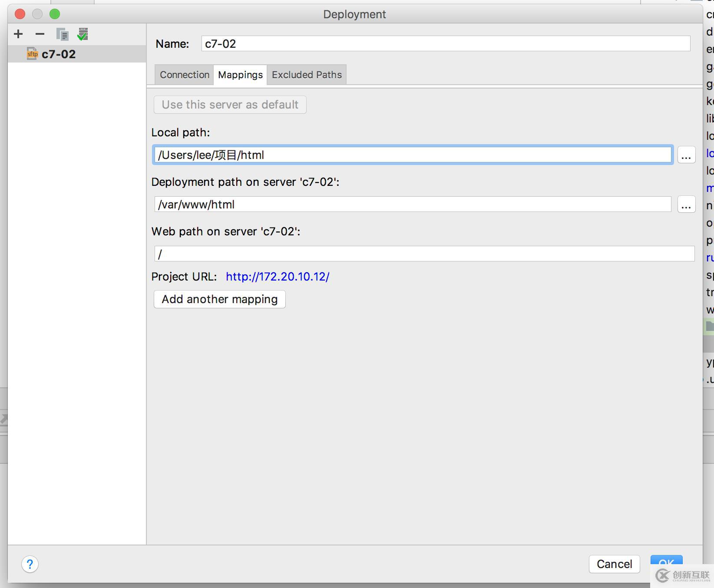Select c7-02 server in the list
Image resolution: width=714 pixels, height=588 pixels.
(x=77, y=54)
